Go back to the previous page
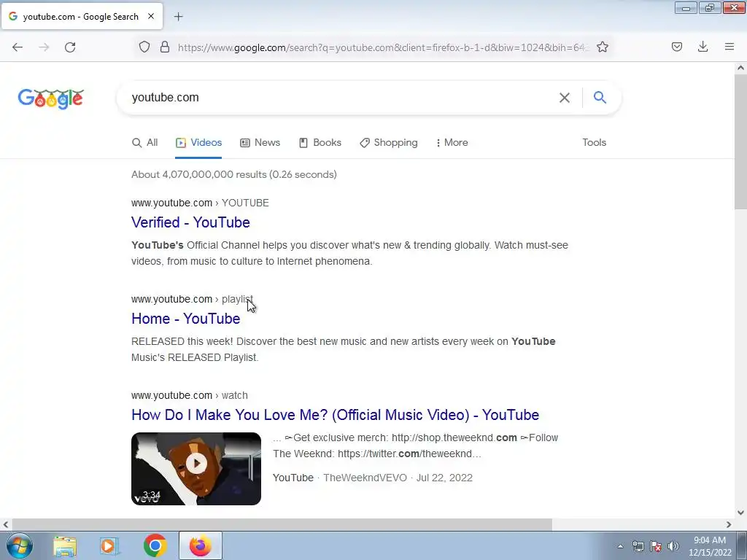 point(18,47)
